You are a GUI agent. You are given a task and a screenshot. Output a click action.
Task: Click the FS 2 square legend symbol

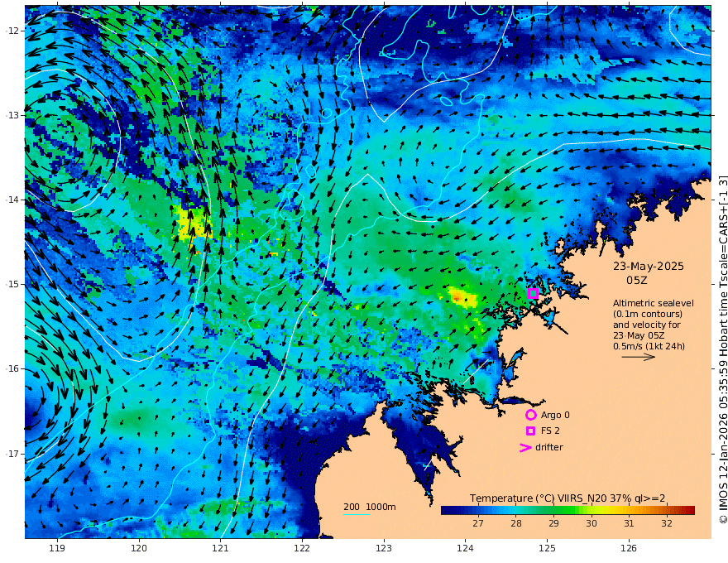click(530, 431)
